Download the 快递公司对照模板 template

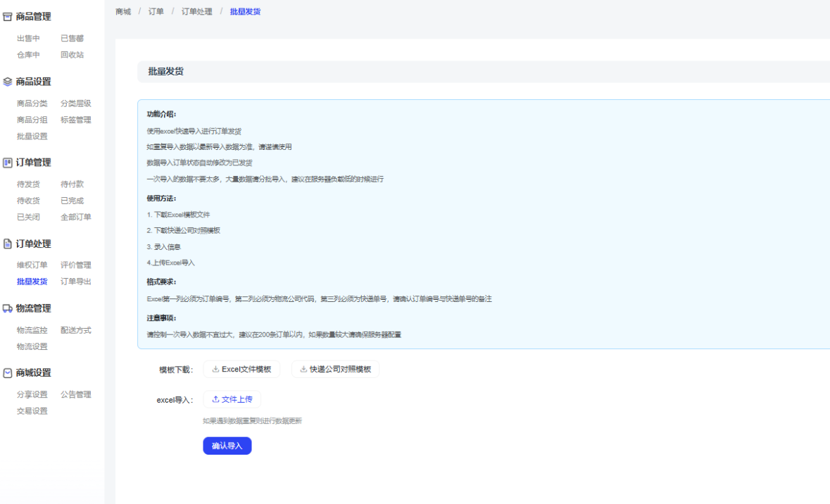coord(335,370)
